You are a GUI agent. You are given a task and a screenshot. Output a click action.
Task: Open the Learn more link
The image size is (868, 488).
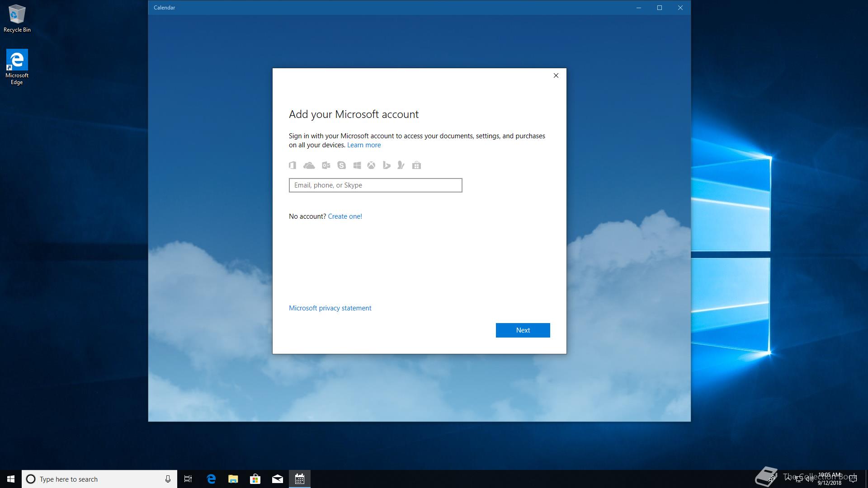pyautogui.click(x=364, y=145)
